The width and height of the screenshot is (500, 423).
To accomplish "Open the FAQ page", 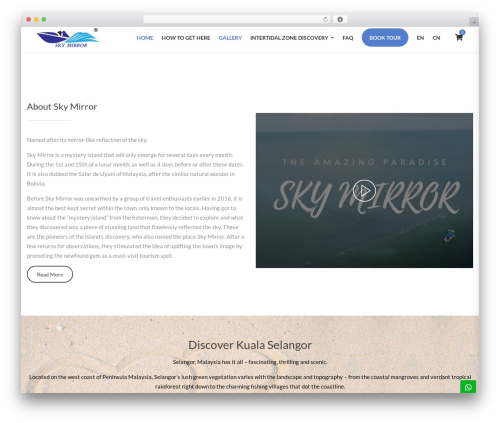I will click(x=348, y=38).
